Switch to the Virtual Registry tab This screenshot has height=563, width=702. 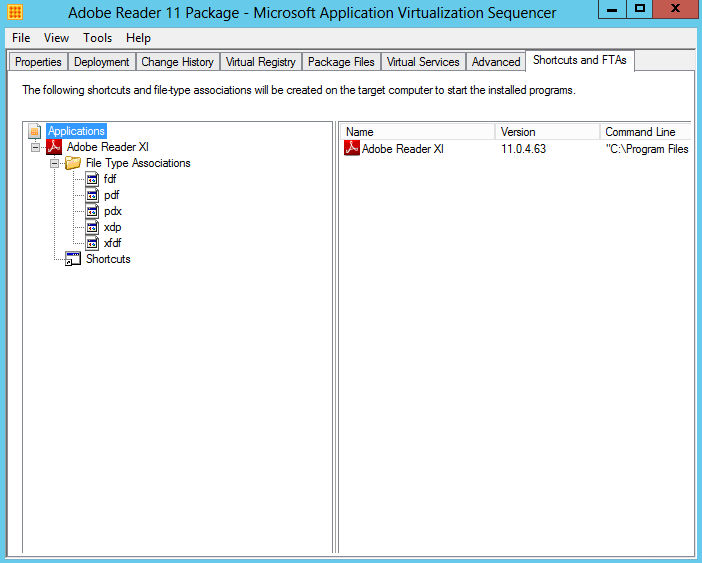tap(261, 62)
